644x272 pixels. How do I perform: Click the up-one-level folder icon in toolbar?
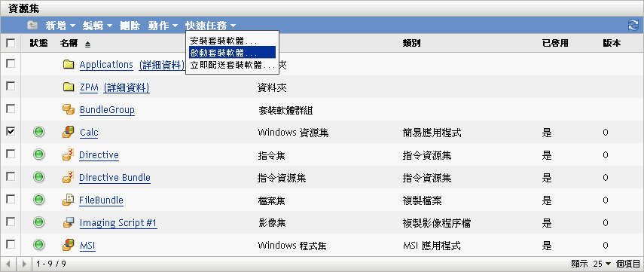point(32,26)
